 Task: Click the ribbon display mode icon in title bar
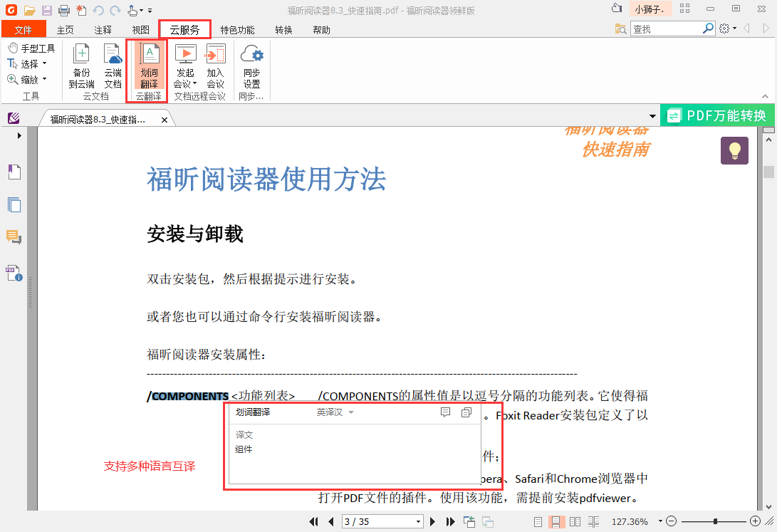685,9
